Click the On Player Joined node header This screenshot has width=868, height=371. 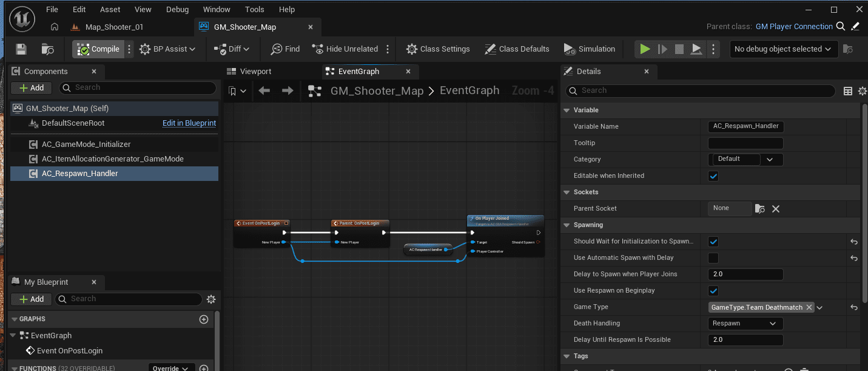[505, 220]
